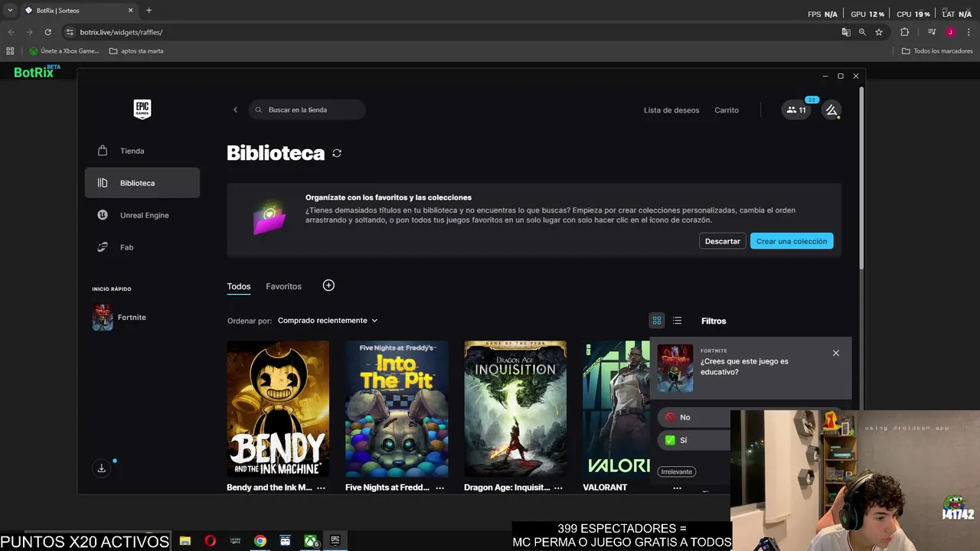Click the refresh icon beside Biblioteca title
The height and width of the screenshot is (551, 980).
[337, 153]
